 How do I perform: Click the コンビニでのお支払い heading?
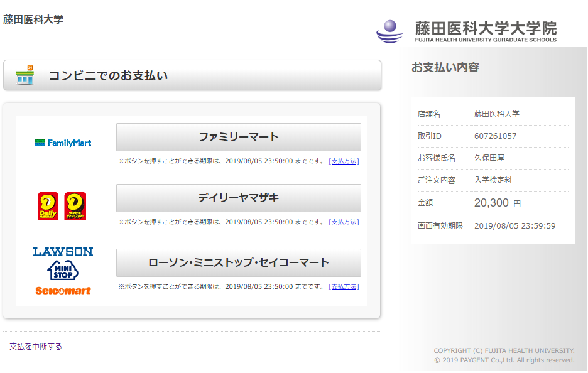(x=109, y=75)
